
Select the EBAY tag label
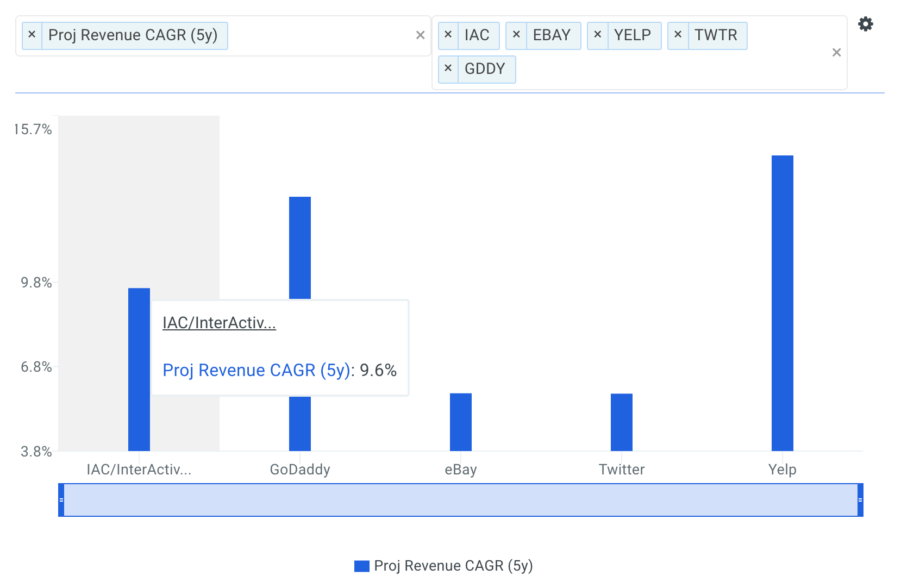coord(552,35)
